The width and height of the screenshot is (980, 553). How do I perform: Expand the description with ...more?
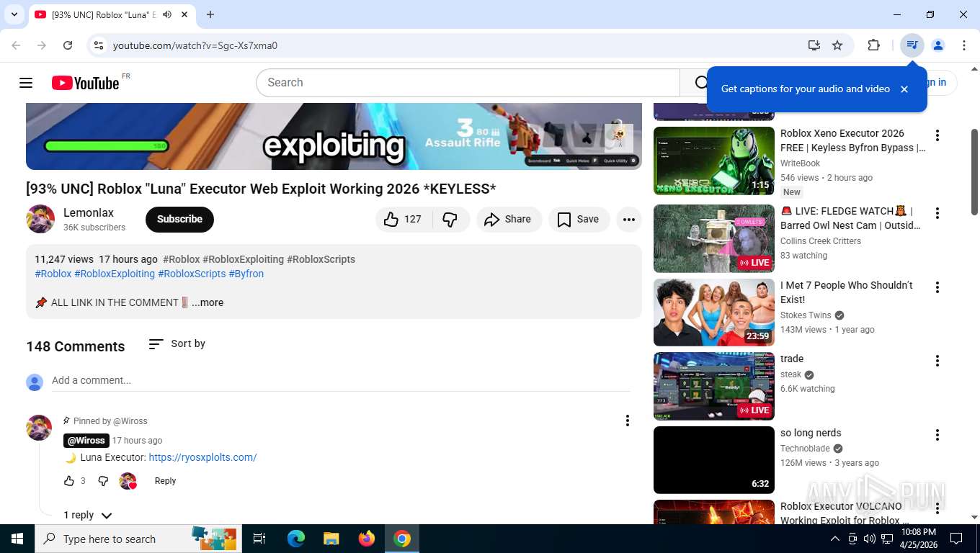point(208,302)
